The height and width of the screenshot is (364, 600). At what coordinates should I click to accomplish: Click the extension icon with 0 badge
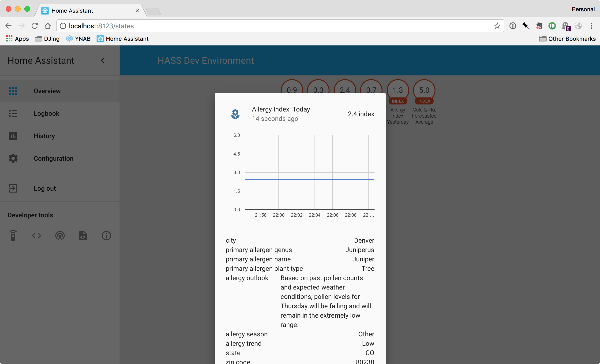click(x=566, y=26)
